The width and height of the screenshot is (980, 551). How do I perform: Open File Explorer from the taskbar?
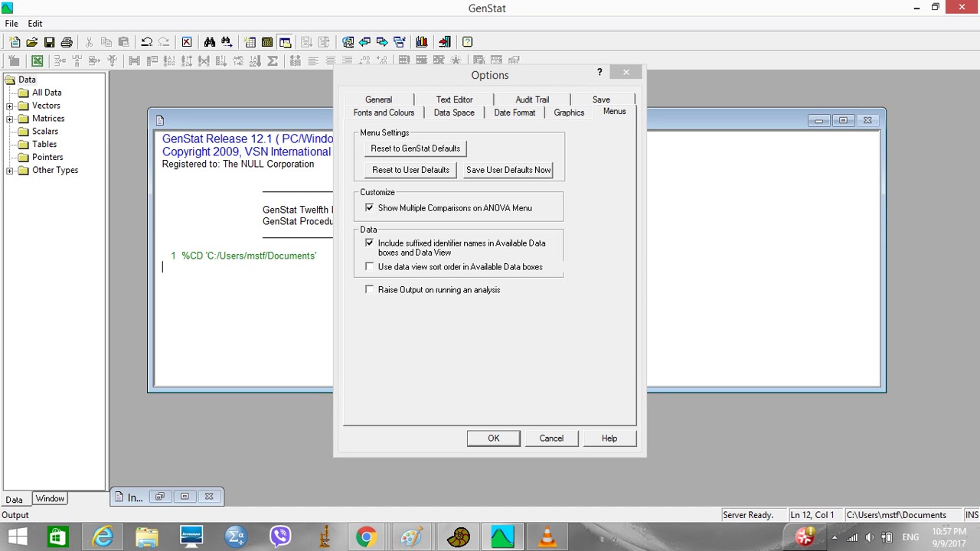tap(147, 536)
